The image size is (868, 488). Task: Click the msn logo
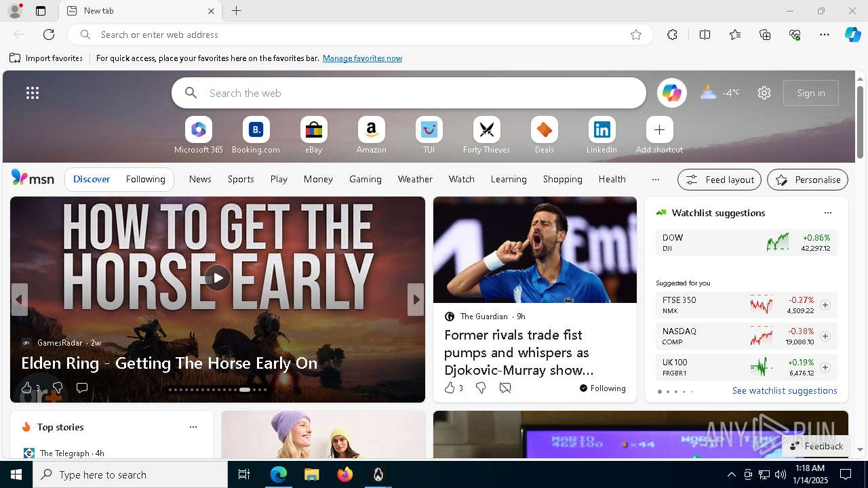pyautogui.click(x=33, y=178)
